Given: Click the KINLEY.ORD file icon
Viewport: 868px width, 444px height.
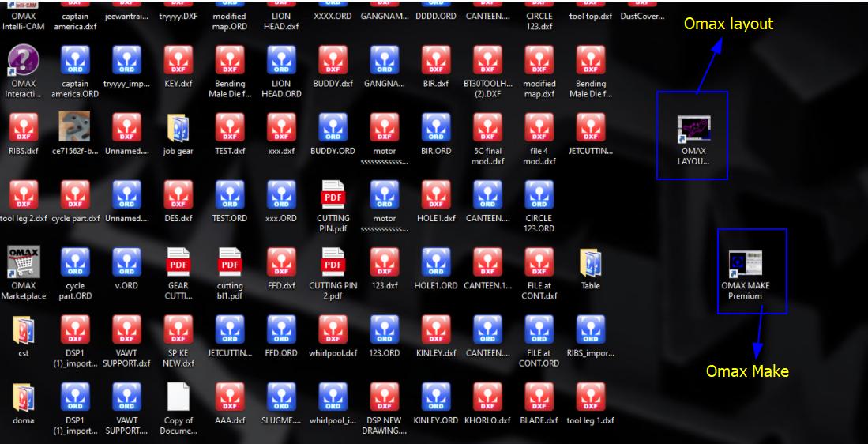Looking at the screenshot, I should 436,397.
